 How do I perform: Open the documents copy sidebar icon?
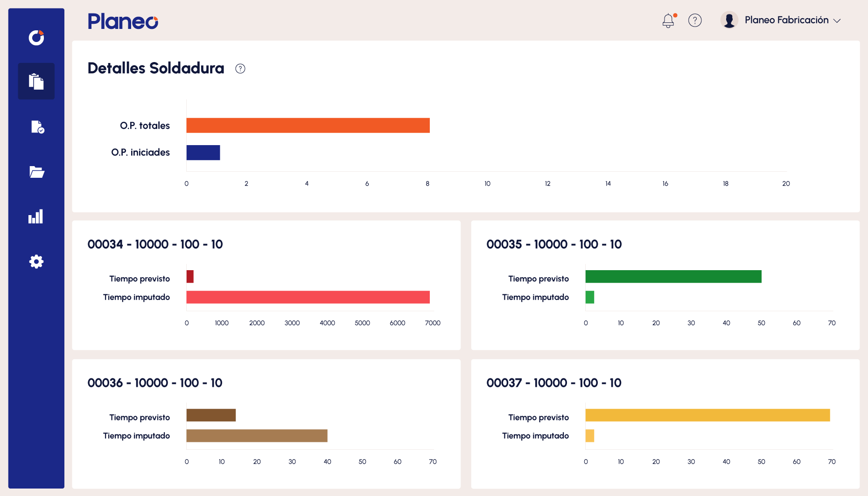tap(36, 81)
